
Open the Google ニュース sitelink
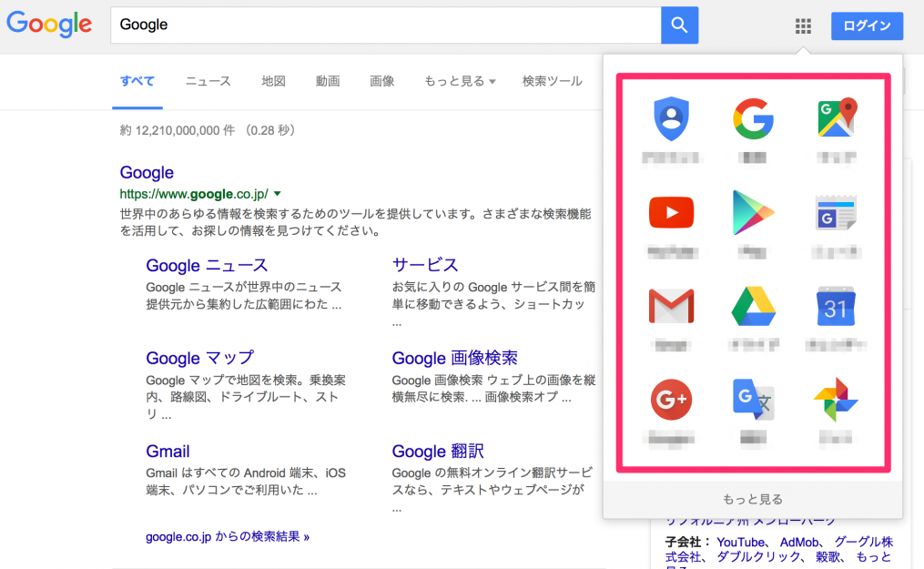click(x=207, y=265)
